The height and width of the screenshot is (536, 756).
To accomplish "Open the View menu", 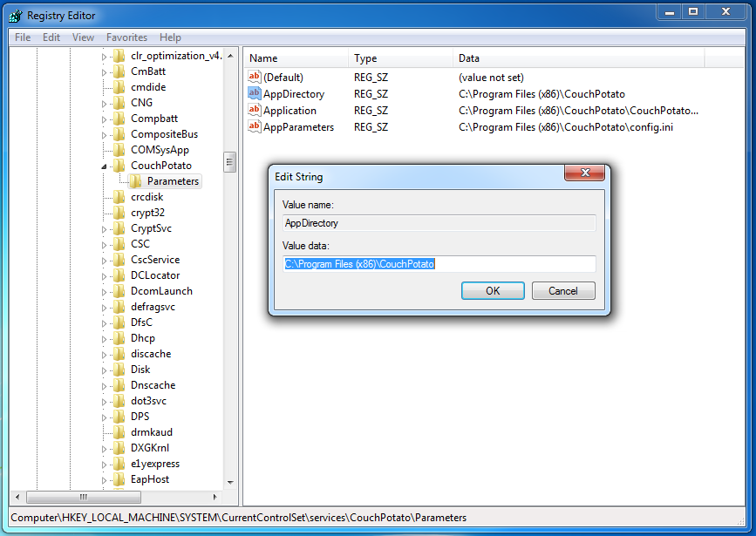I will [x=83, y=37].
